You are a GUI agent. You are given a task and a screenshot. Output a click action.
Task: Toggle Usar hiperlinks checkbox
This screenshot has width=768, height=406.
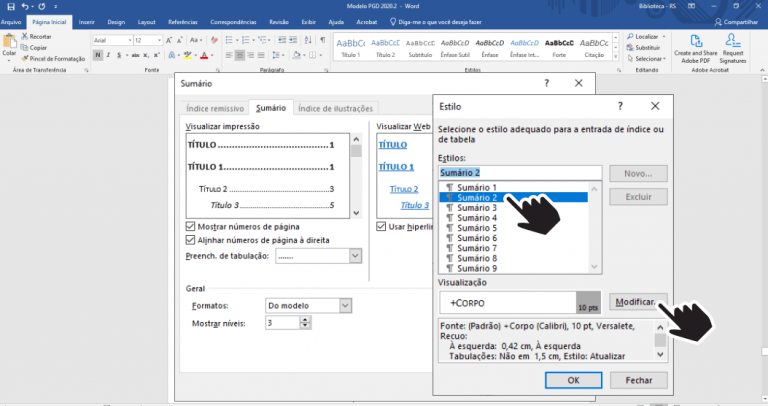381,227
